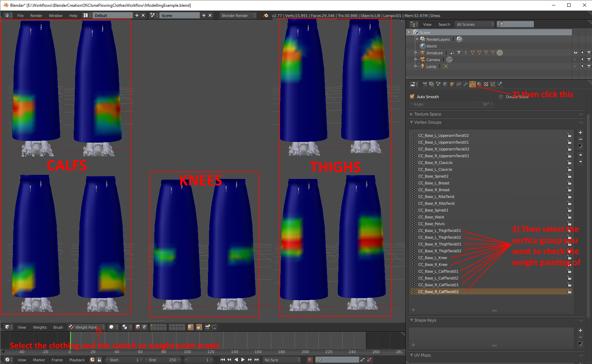This screenshot has height=364, width=592.
Task: Open the outliner Search menu
Action: [x=444, y=24]
